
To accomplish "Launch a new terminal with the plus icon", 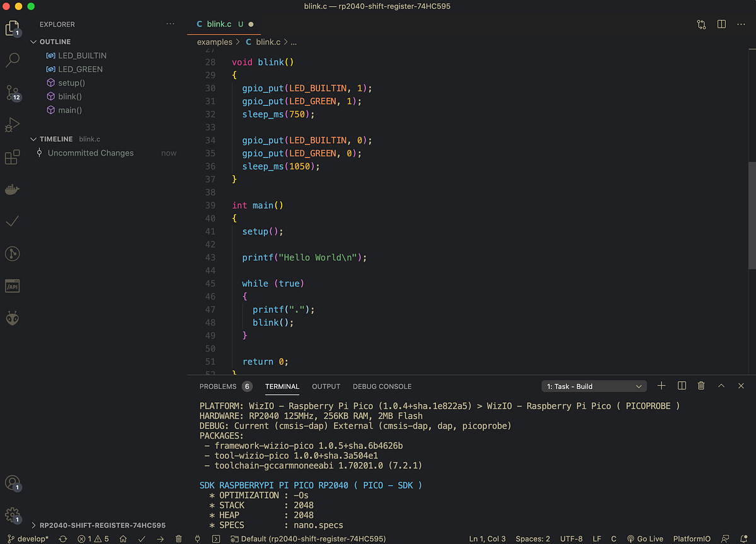I will (x=661, y=385).
